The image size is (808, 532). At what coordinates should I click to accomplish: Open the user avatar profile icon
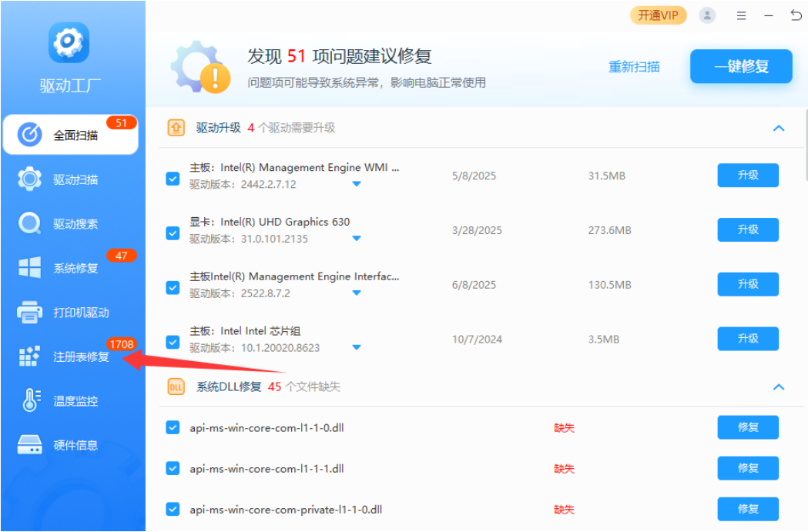[707, 15]
